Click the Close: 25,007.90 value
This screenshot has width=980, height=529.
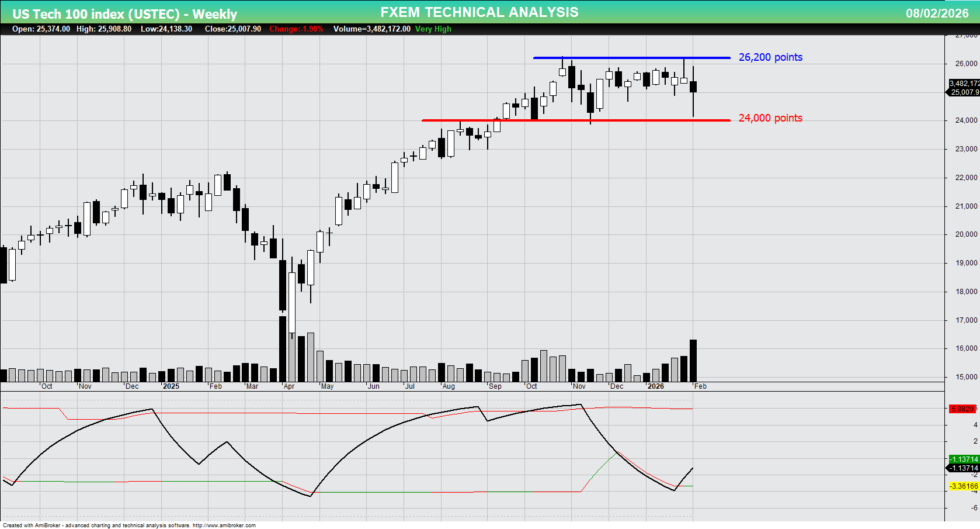coord(232,29)
